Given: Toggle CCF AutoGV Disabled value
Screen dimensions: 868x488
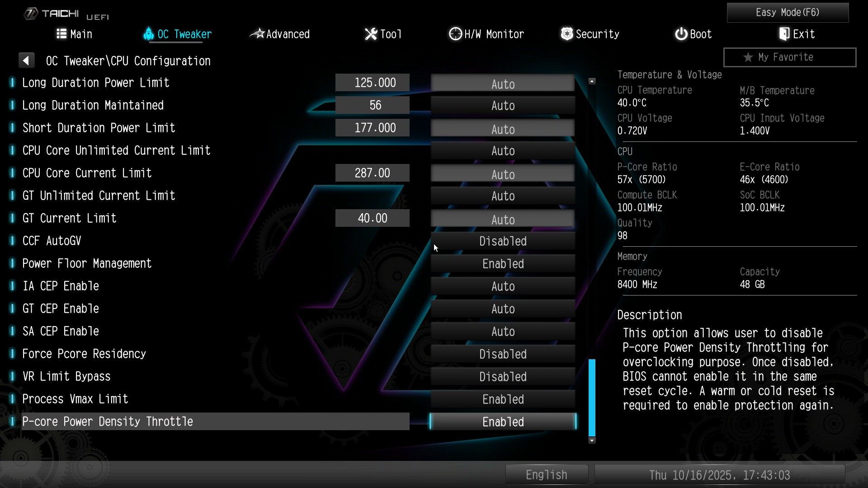Looking at the screenshot, I should pyautogui.click(x=503, y=241).
